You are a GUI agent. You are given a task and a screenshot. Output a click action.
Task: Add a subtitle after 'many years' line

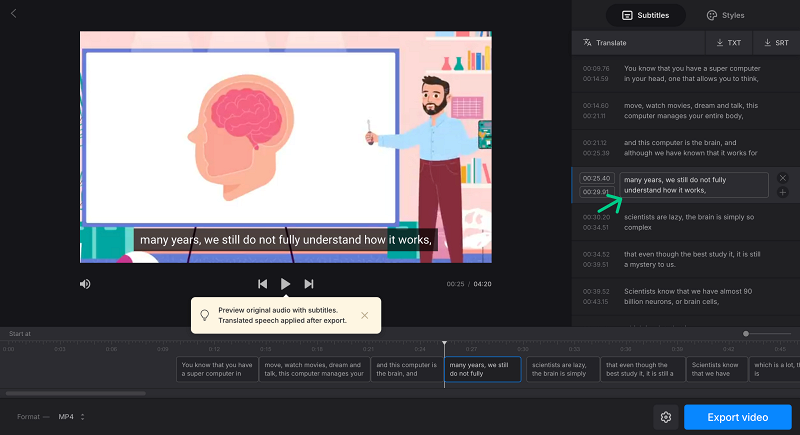pyautogui.click(x=782, y=192)
